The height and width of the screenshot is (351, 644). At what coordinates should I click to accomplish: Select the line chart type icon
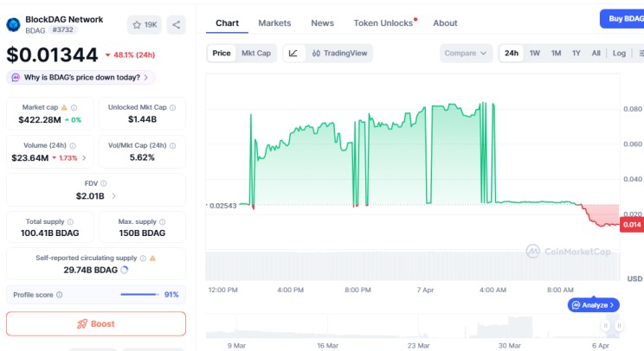click(x=293, y=54)
